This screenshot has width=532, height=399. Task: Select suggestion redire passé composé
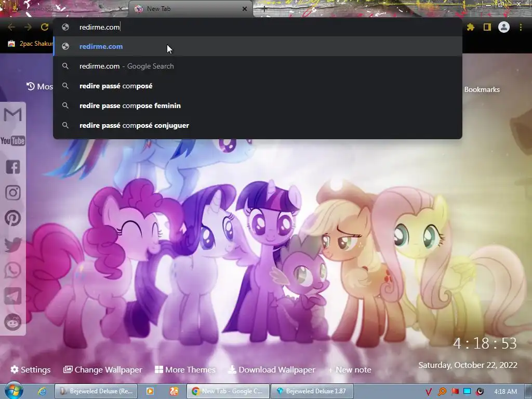point(258,86)
